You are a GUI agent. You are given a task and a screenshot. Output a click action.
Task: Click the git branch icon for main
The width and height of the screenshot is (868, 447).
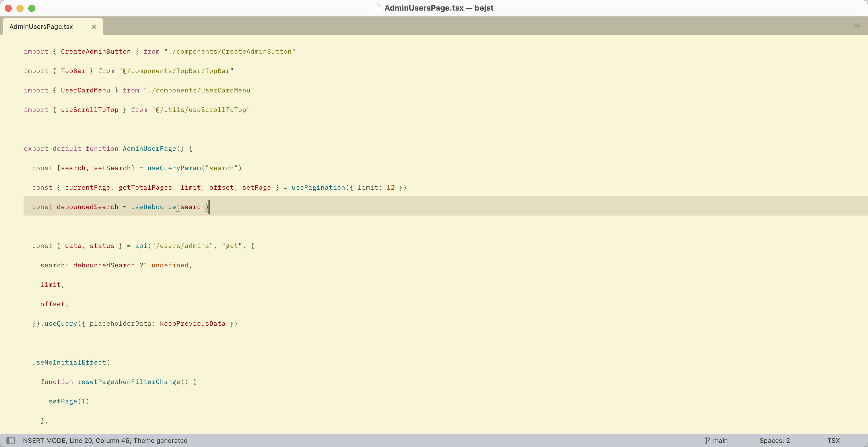pyautogui.click(x=707, y=440)
